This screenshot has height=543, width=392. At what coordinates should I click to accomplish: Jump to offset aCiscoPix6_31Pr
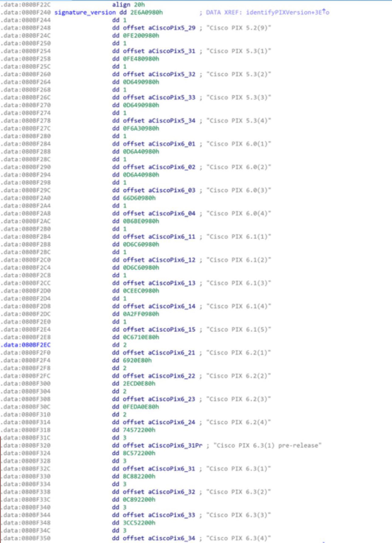point(175,446)
